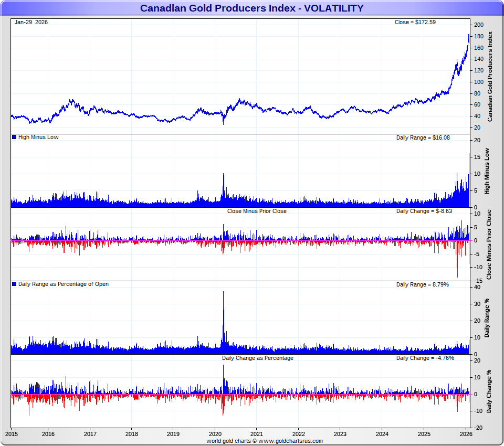Click the Daily Change = $-8.63 readout
This screenshot has width=504, height=446.
424,211
